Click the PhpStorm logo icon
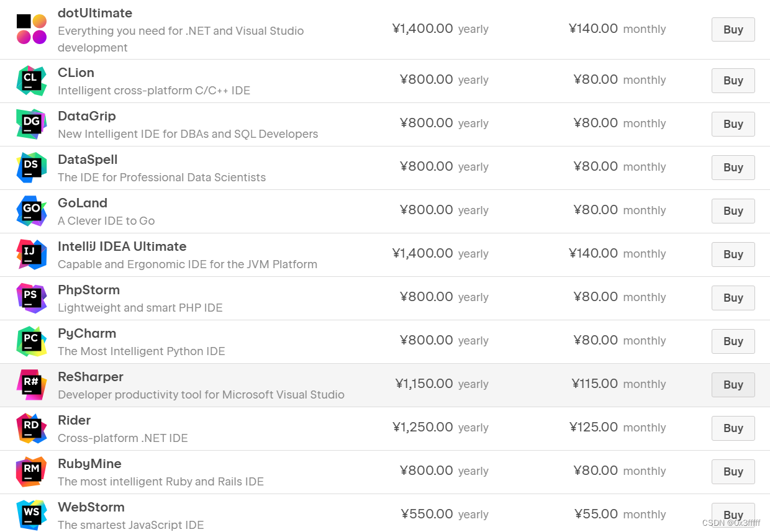The width and height of the screenshot is (770, 532). 32,298
